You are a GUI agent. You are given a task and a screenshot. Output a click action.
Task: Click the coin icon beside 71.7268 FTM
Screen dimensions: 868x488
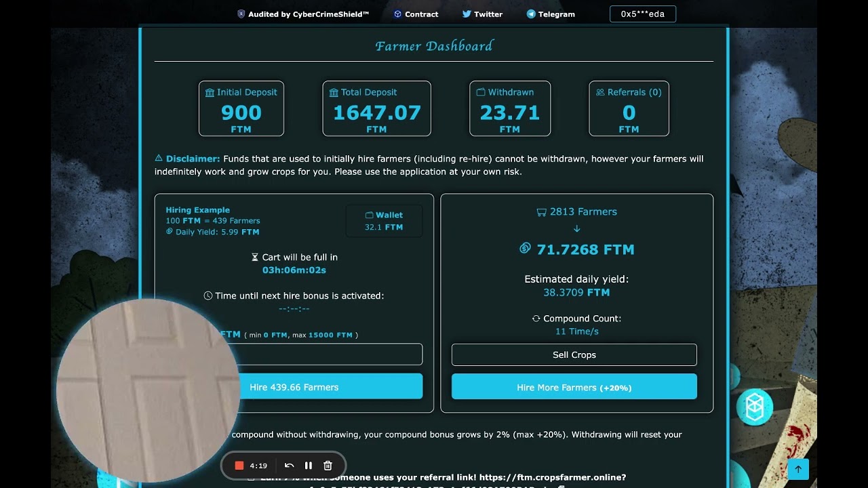525,249
